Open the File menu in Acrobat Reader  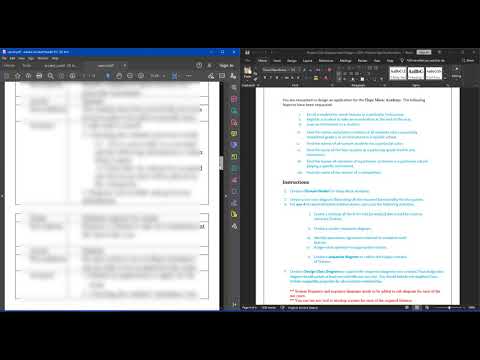(x=4, y=58)
